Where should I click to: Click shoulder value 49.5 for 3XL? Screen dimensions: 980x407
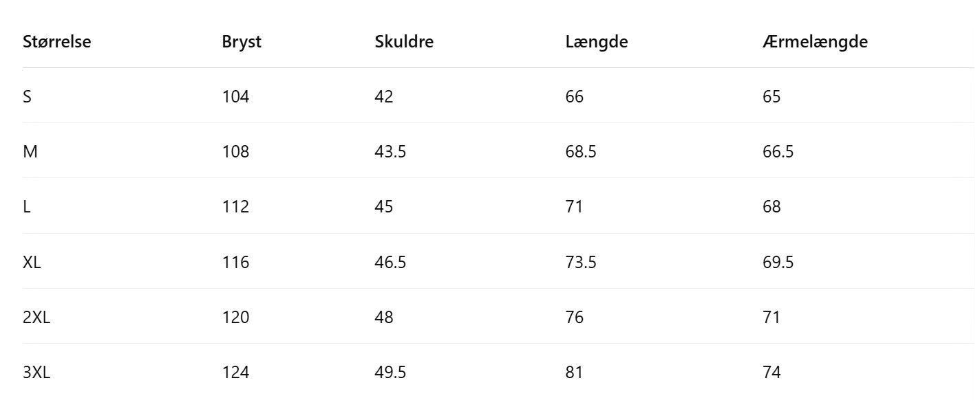390,373
